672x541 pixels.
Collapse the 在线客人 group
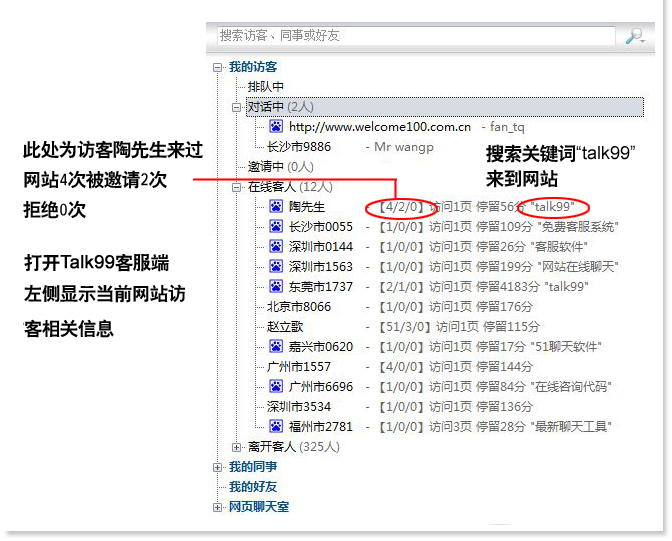[x=236, y=187]
